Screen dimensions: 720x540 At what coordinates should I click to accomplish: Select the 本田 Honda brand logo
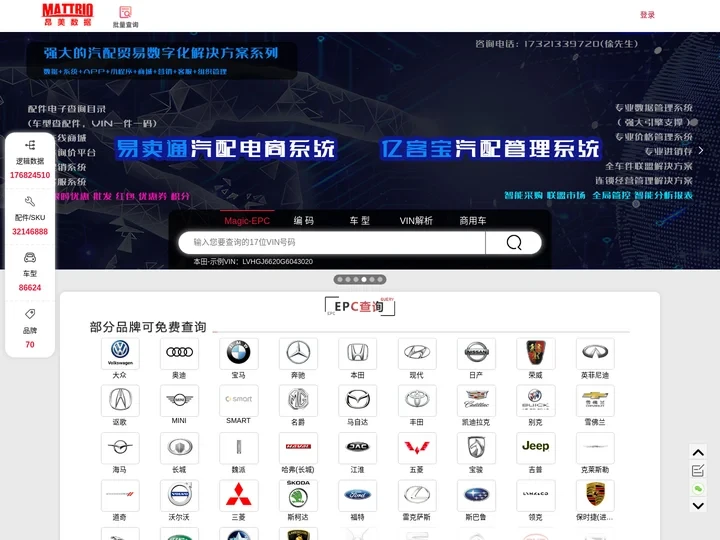click(x=357, y=353)
